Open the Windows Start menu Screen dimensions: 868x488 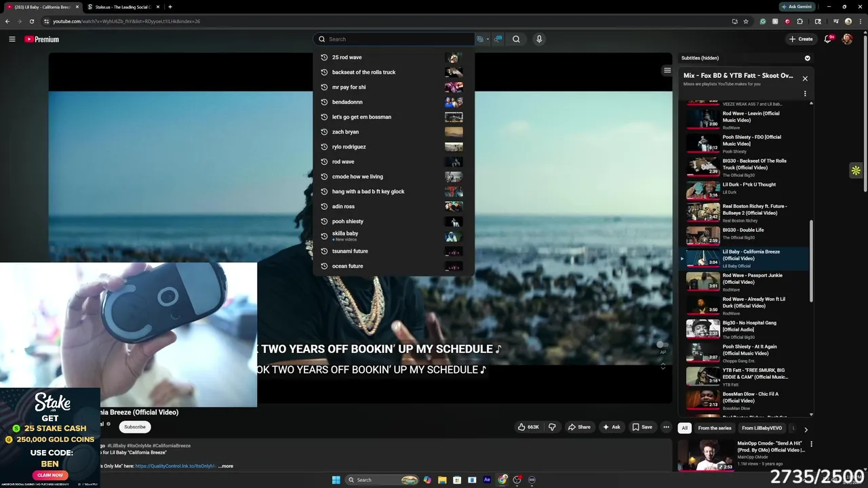tap(336, 480)
